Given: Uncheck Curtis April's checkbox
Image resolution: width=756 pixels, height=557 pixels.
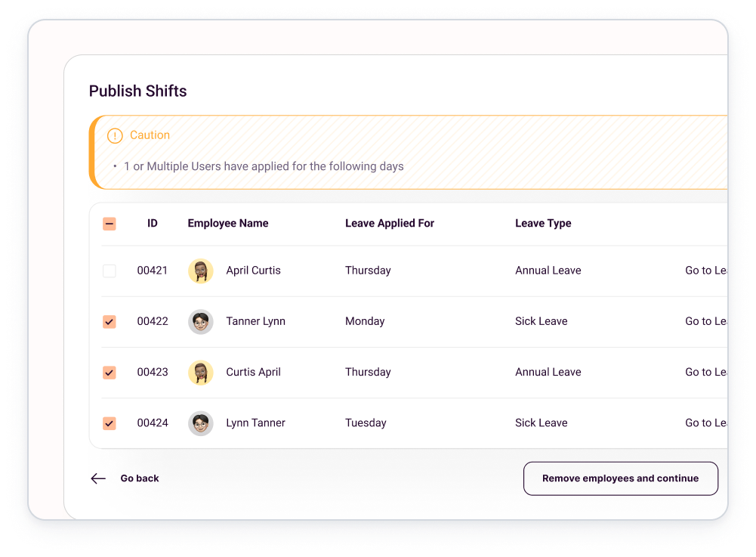Looking at the screenshot, I should [109, 372].
